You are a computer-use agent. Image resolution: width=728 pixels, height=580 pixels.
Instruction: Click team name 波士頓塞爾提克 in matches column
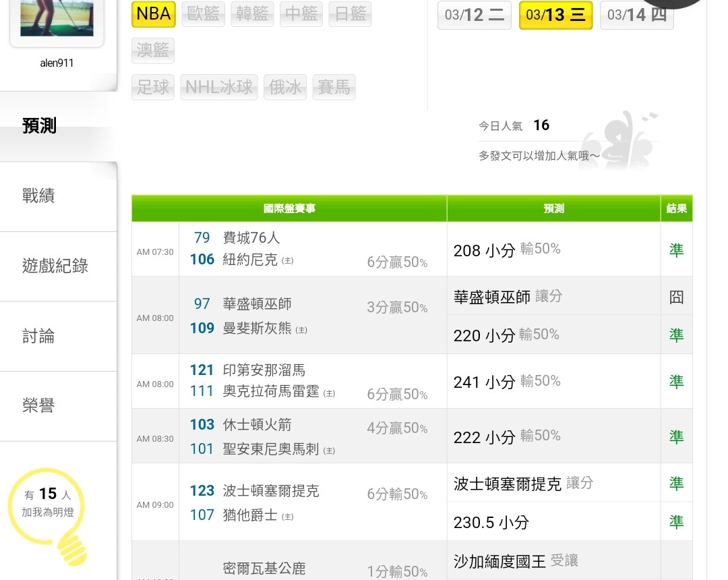point(271,491)
